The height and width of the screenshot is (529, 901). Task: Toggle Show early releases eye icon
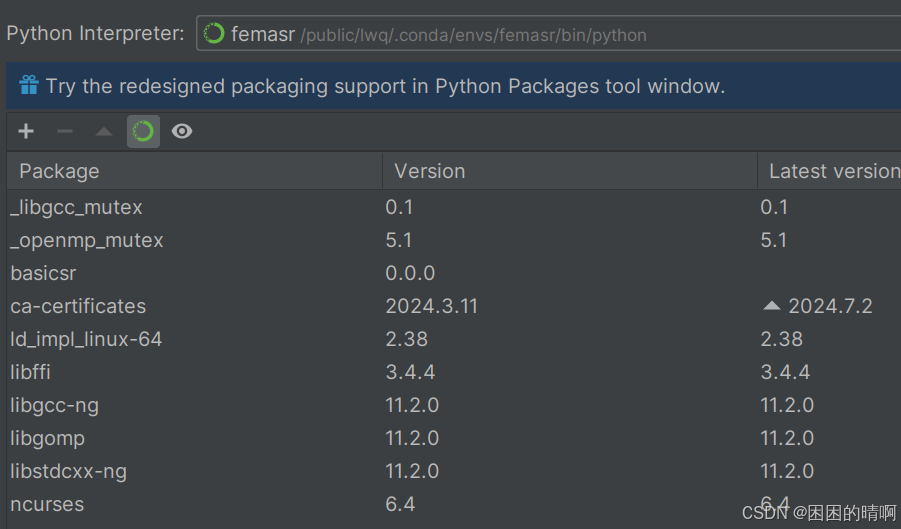point(181,131)
